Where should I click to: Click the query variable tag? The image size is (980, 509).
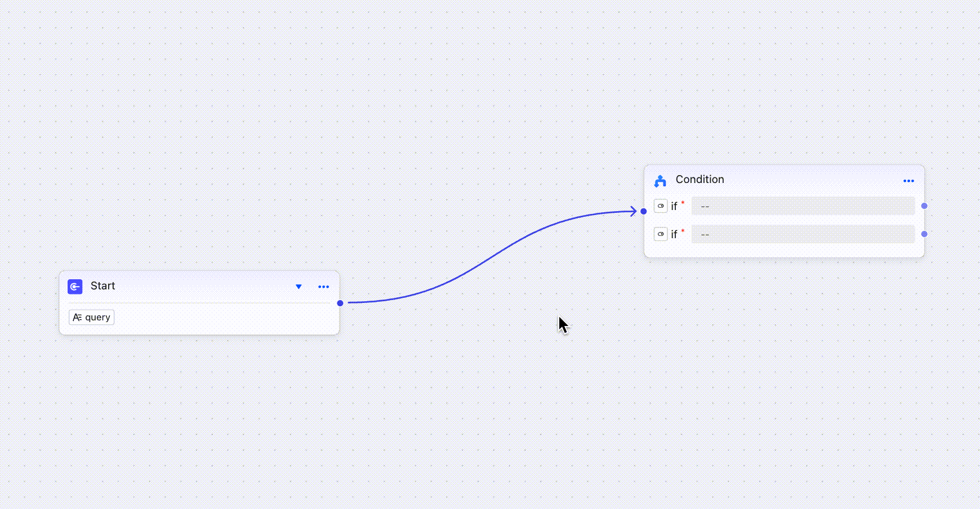click(x=91, y=318)
